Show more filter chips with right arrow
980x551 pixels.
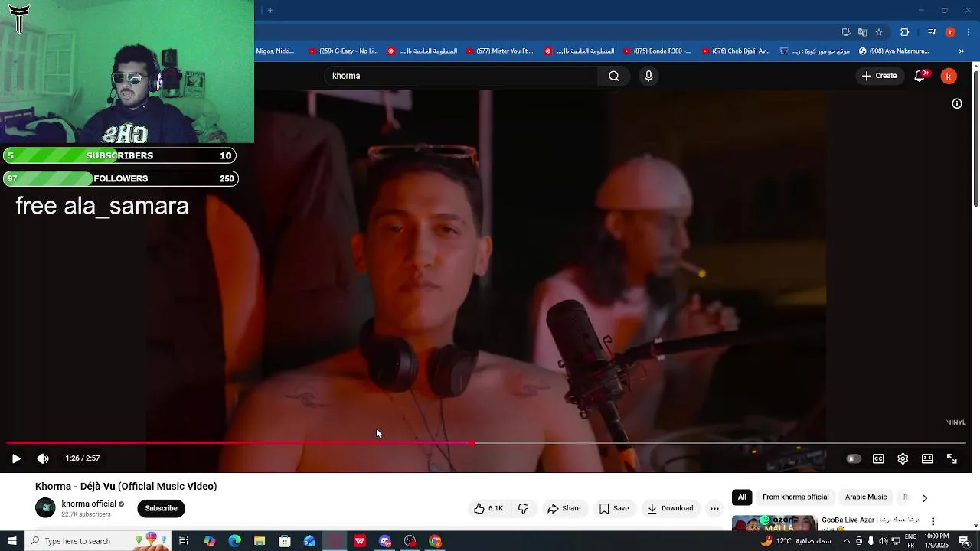click(x=925, y=498)
